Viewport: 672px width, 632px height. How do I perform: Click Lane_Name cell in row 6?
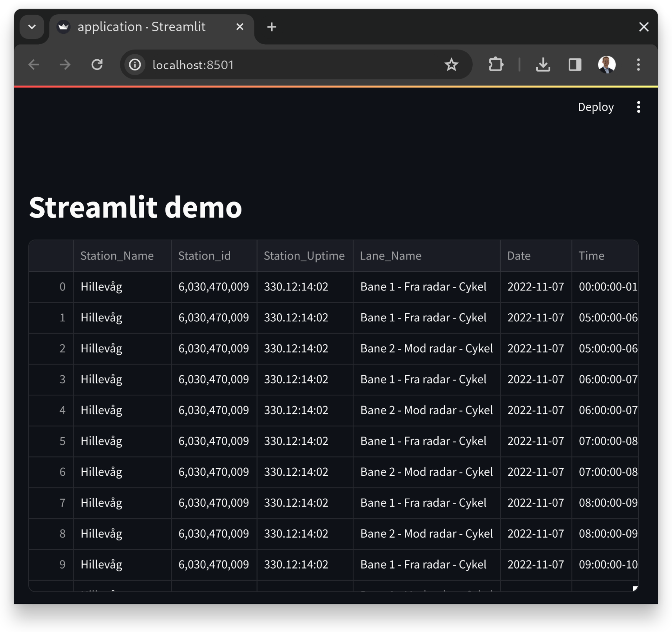[x=427, y=472]
